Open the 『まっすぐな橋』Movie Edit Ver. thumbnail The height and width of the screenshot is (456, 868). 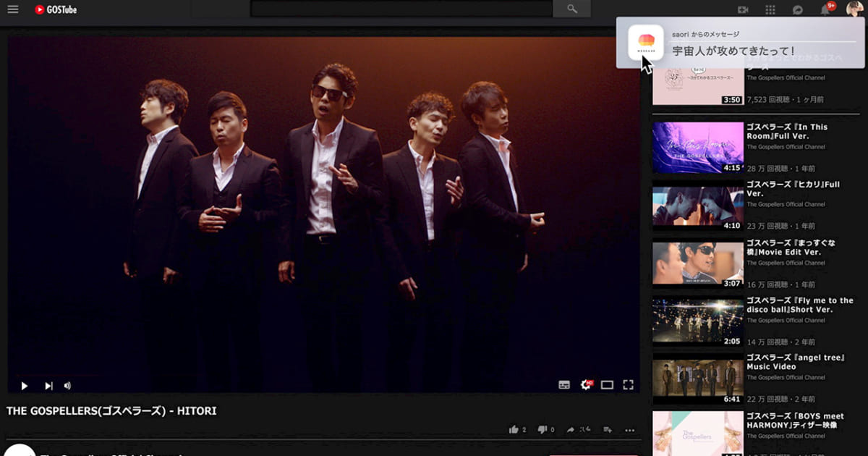click(x=698, y=263)
